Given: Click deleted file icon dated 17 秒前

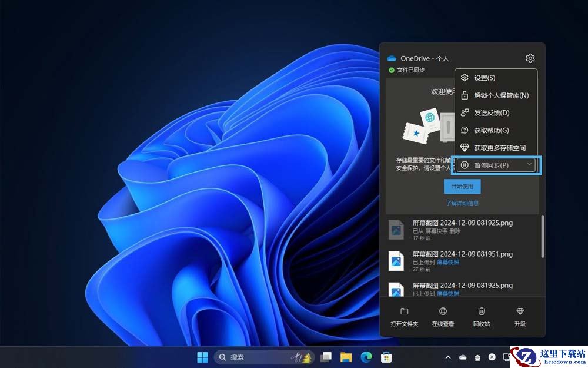Looking at the screenshot, I should click(x=396, y=230).
